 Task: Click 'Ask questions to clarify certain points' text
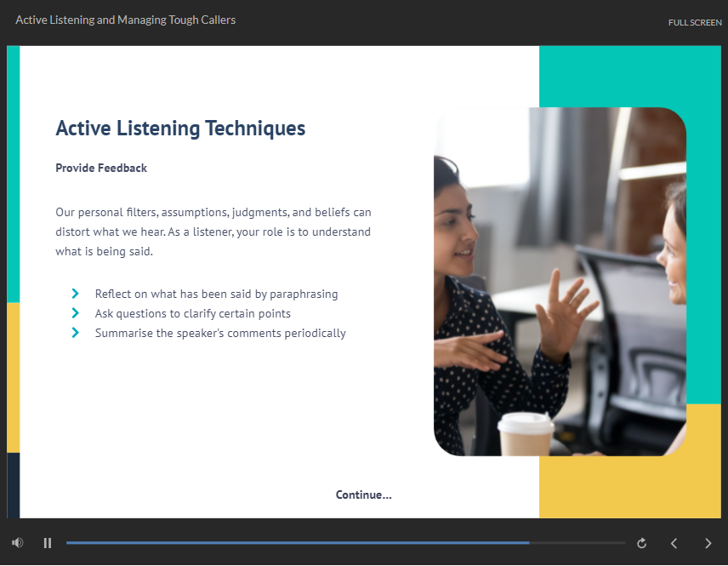193,313
